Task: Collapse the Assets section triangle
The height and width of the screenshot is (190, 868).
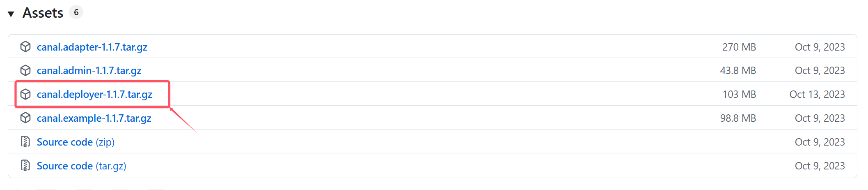Action: pos(11,14)
